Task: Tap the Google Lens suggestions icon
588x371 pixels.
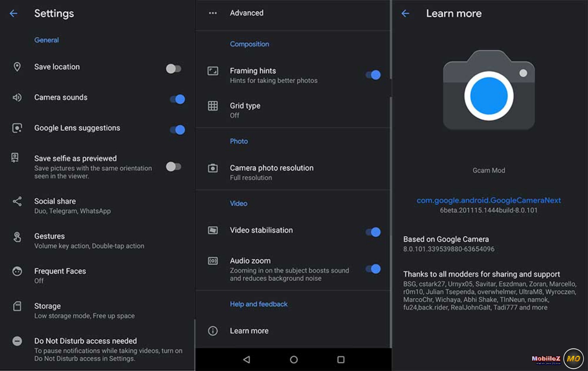Action: (x=17, y=128)
